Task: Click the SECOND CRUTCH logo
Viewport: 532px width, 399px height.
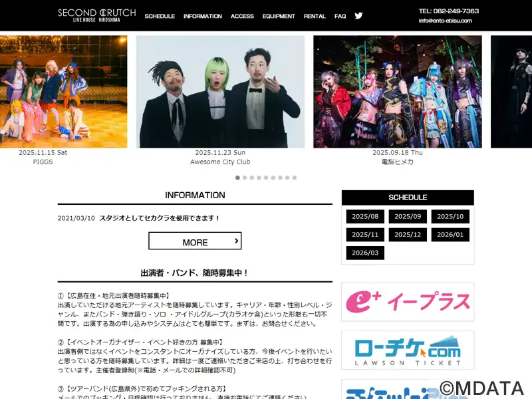Action: (x=96, y=15)
